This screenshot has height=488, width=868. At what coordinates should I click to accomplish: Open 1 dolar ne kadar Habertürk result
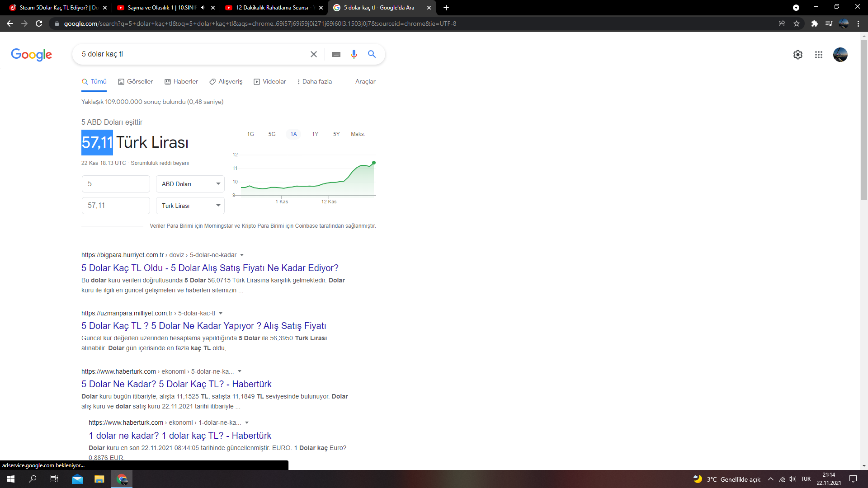[180, 436]
